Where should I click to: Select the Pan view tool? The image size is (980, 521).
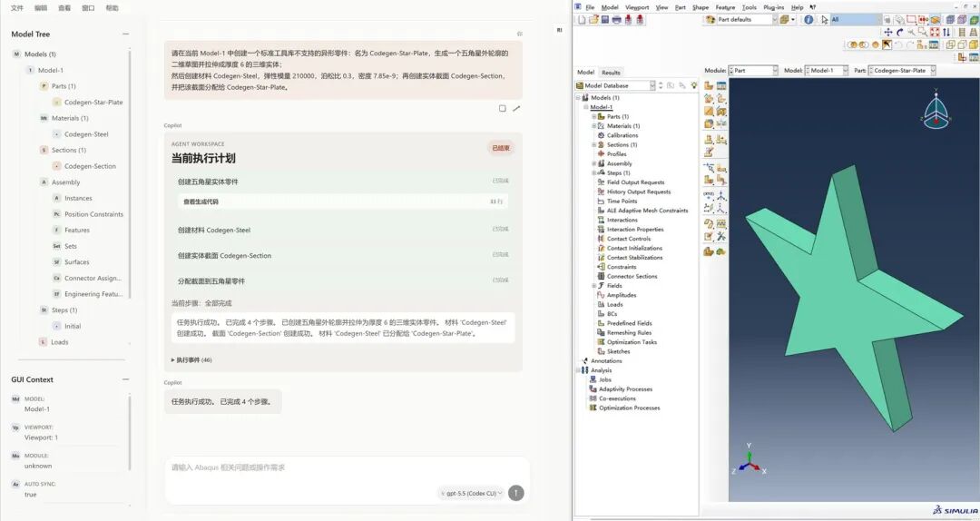point(888,33)
